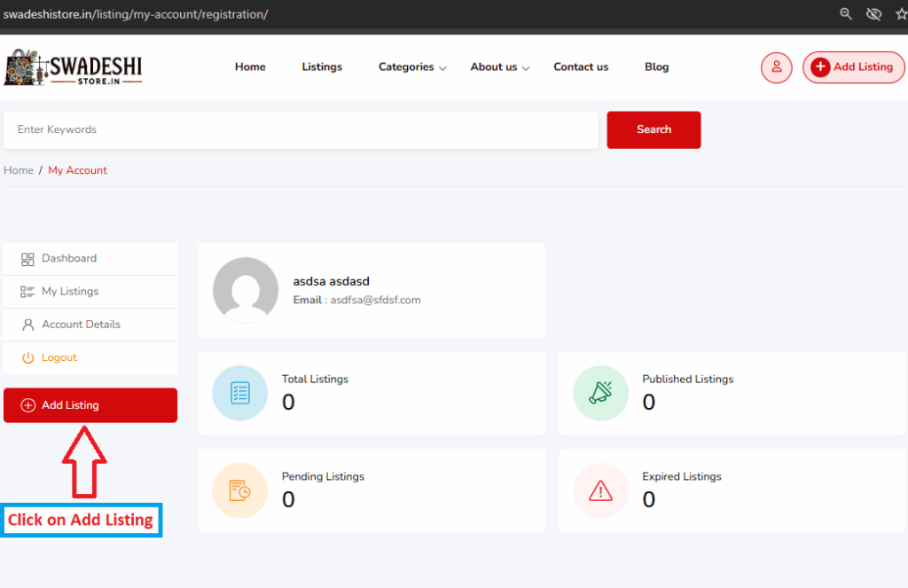Open the Listings menu item
Viewport: 908px width, 588px height.
[322, 67]
